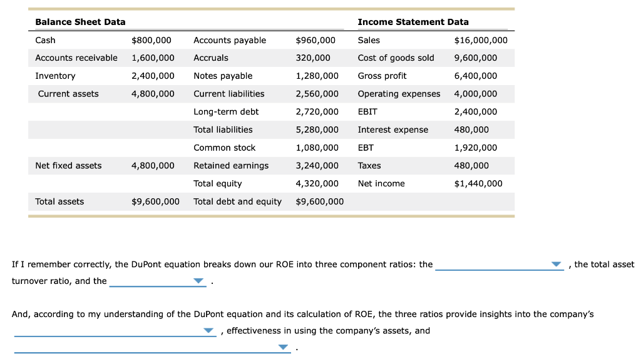
Task: Click the Total assets value $9,600,000
Action: click(x=155, y=202)
